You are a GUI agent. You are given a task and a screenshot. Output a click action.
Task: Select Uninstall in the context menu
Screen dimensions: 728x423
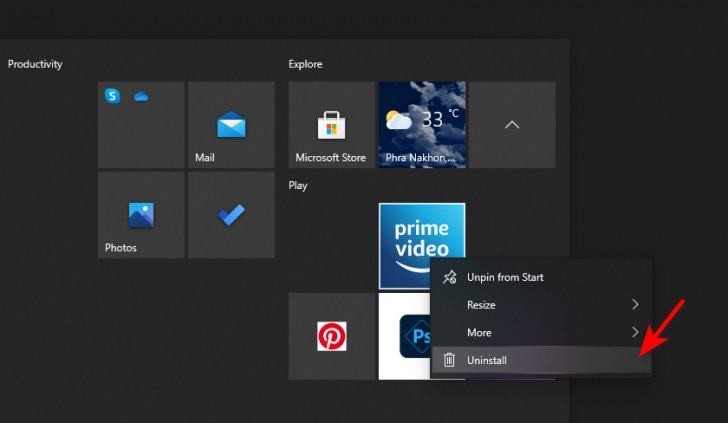tap(541, 360)
